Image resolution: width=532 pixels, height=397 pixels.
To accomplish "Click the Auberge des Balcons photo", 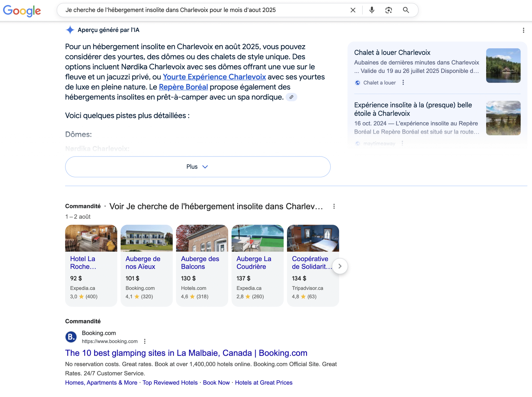I will (x=202, y=238).
